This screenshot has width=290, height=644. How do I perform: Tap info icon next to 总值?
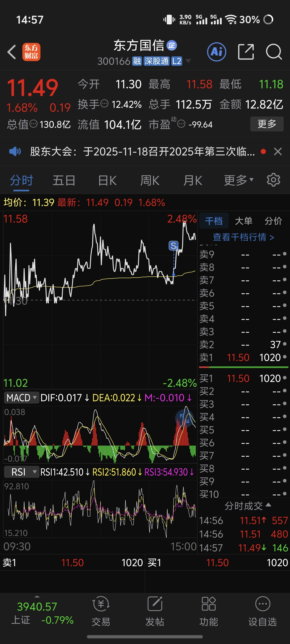[34, 124]
